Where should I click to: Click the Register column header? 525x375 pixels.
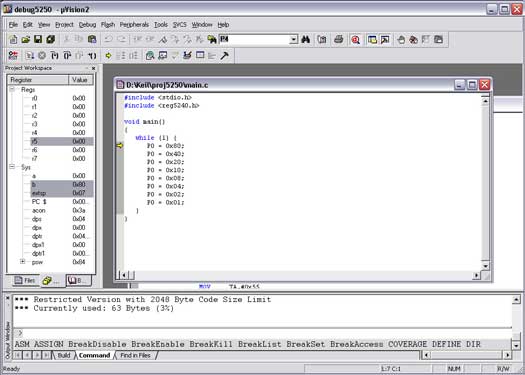coord(38,80)
